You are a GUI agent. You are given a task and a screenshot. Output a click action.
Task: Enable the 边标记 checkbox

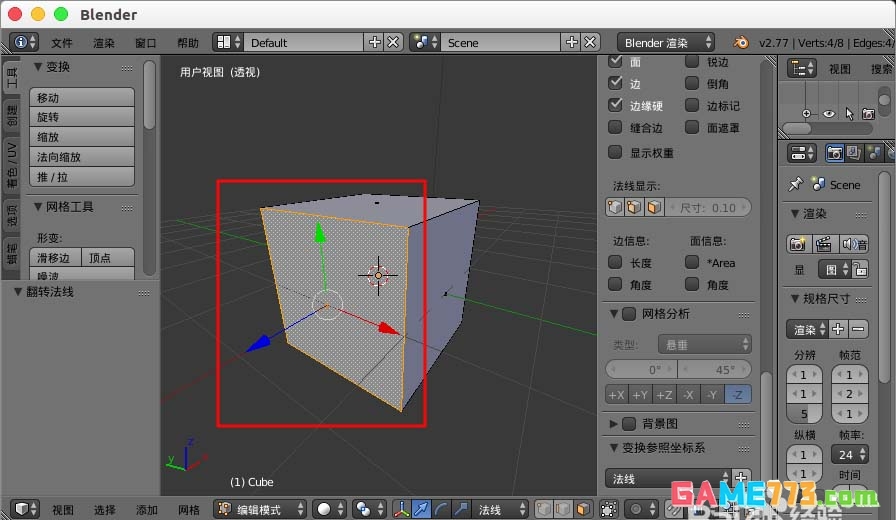pos(692,105)
